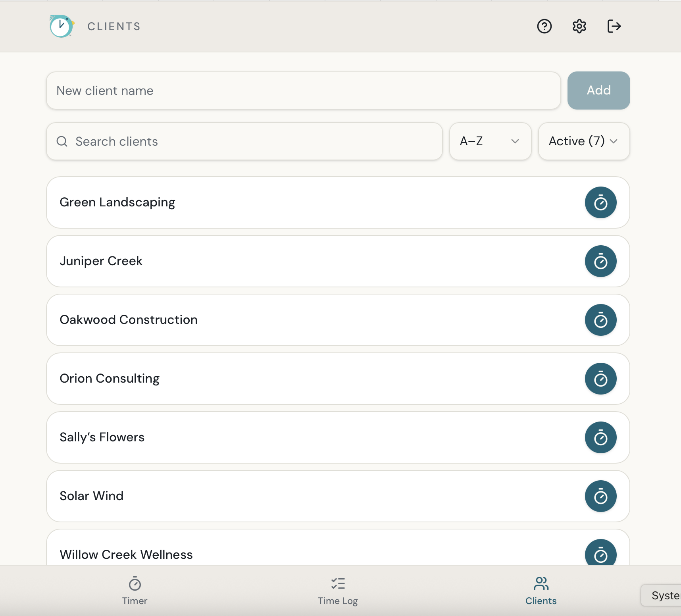Viewport: 681px width, 616px height.
Task: Click the search magnifier icon
Action: (62, 141)
